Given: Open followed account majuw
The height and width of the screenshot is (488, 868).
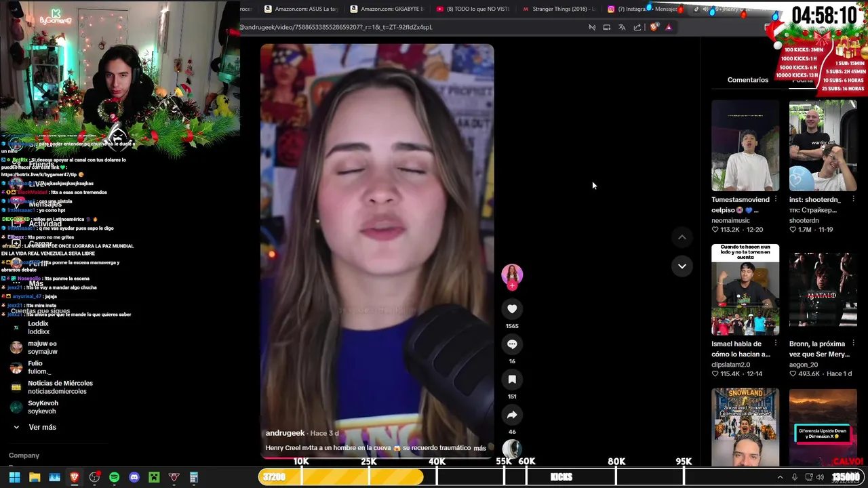Looking at the screenshot, I should pyautogui.click(x=42, y=348).
